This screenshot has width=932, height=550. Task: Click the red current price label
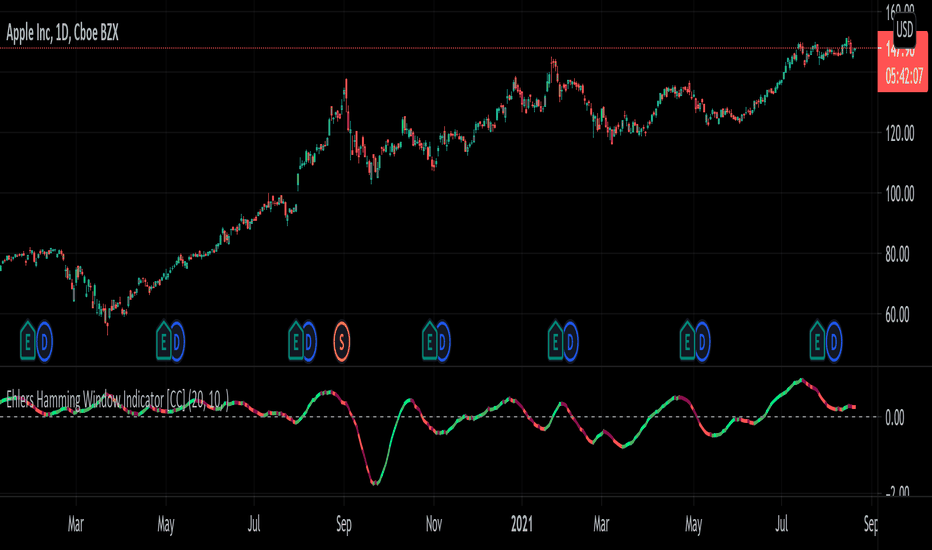coord(902,62)
